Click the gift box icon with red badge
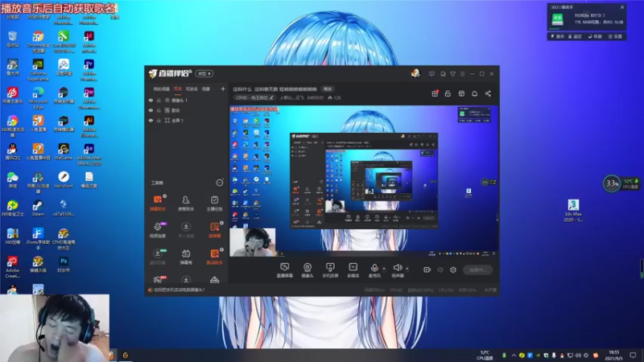The width and height of the screenshot is (644, 362). pos(435,93)
